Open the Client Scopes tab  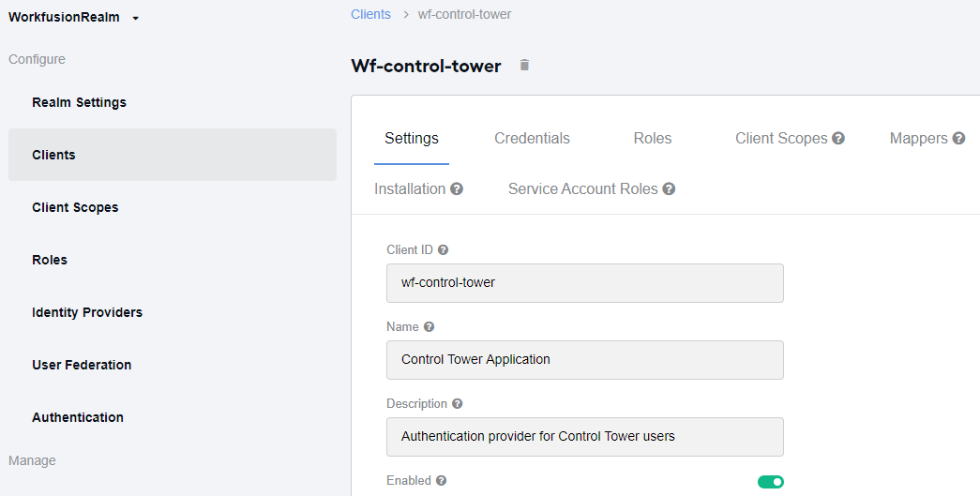tap(781, 139)
